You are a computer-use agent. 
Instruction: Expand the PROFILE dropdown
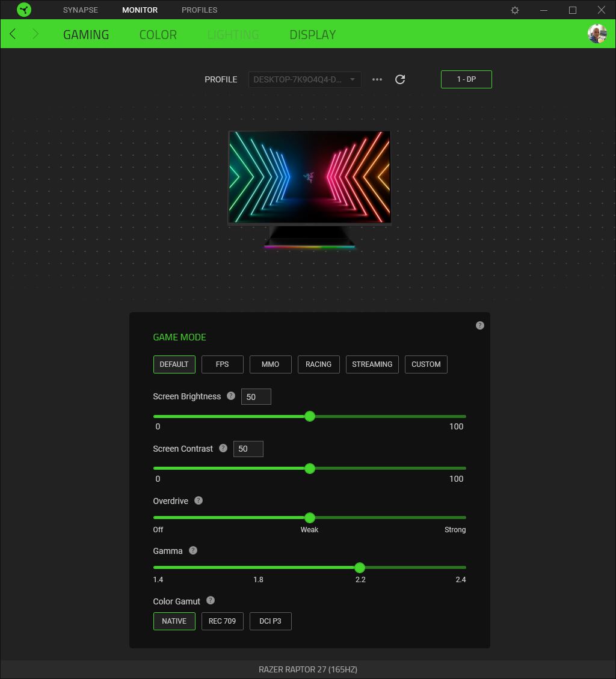(x=304, y=79)
